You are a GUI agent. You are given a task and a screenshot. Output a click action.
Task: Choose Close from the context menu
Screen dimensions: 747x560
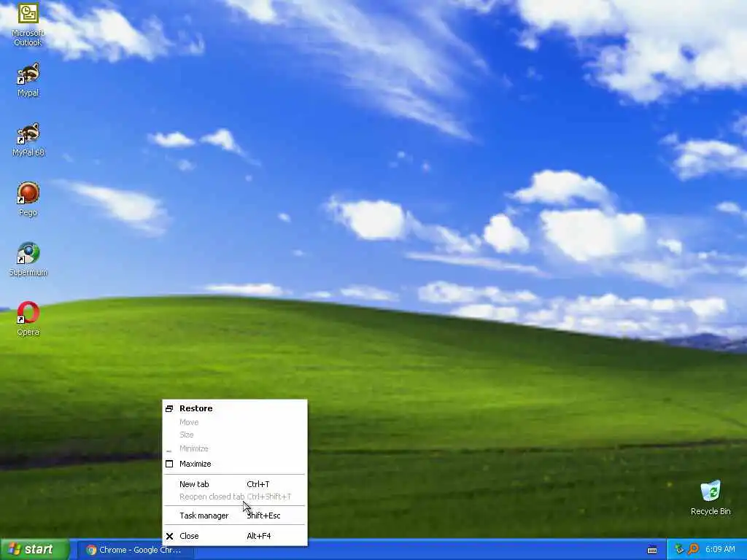[235, 536]
